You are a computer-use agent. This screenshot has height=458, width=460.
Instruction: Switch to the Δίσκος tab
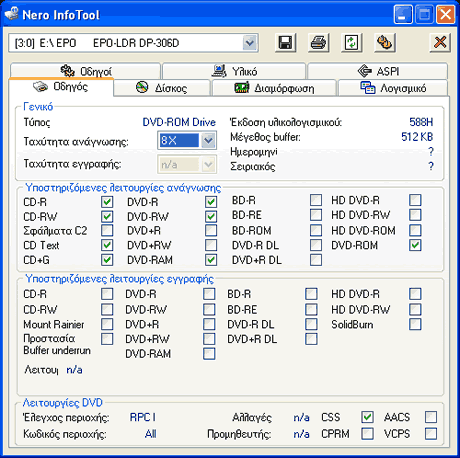(162, 88)
